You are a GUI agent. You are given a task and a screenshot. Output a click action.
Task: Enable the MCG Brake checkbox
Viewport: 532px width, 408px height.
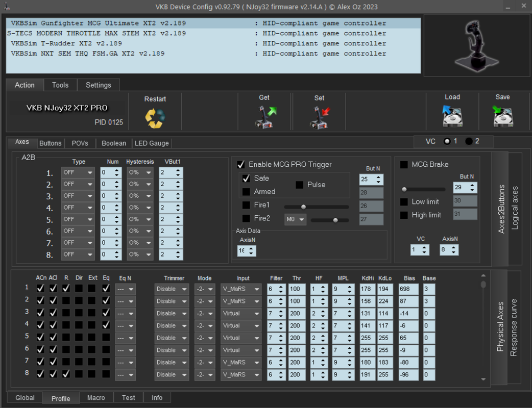pyautogui.click(x=404, y=165)
